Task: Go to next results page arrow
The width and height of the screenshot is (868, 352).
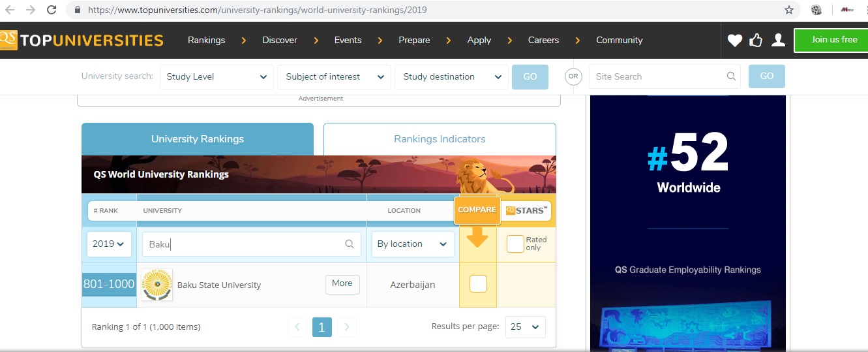Action: click(x=347, y=327)
